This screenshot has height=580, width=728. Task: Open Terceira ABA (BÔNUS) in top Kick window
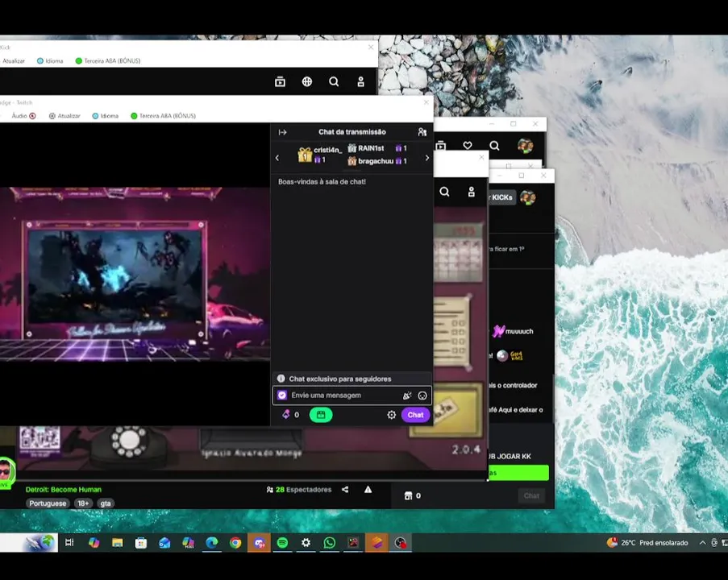coord(108,60)
